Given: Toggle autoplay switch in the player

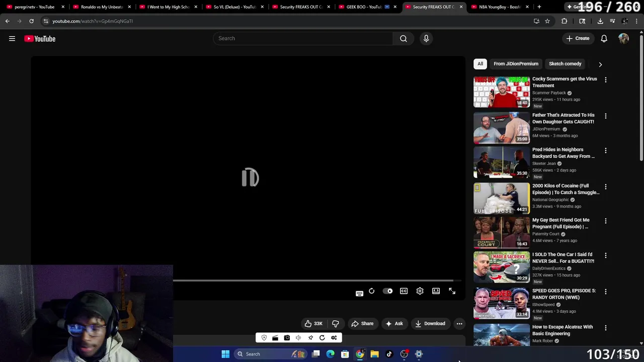Looking at the screenshot, I should tap(387, 291).
